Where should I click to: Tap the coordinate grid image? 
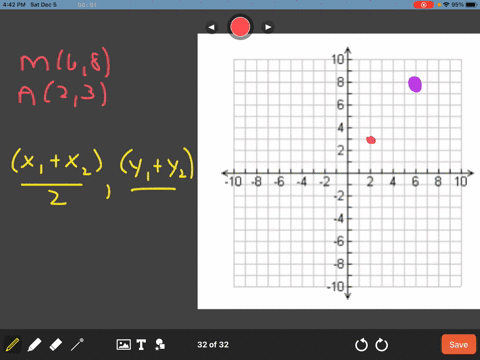point(339,171)
